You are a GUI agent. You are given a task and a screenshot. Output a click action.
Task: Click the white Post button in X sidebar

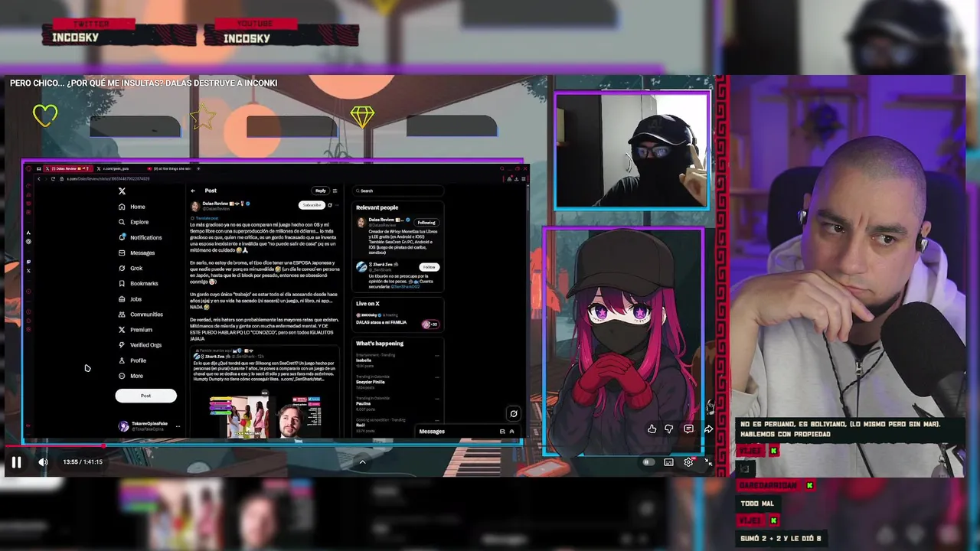coord(145,396)
